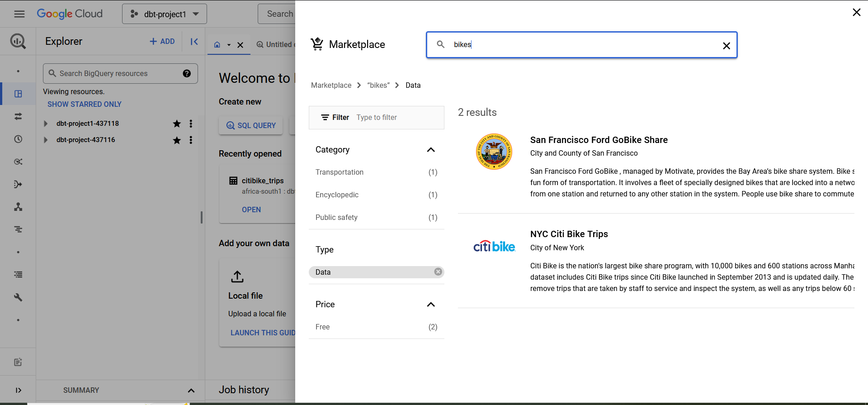Close the Marketplace panel
Viewport: 868px width, 405px height.
(856, 12)
